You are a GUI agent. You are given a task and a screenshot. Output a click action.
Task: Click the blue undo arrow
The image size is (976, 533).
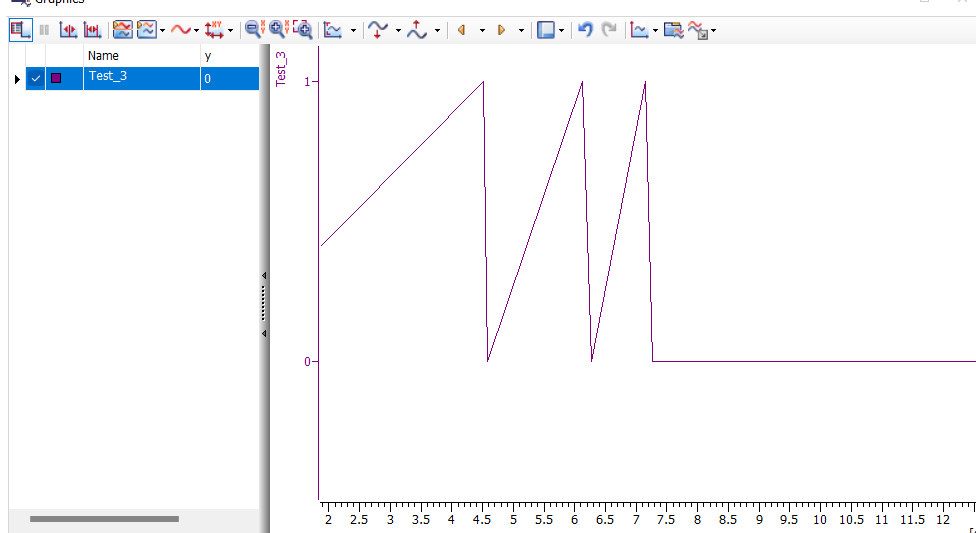tap(585, 30)
